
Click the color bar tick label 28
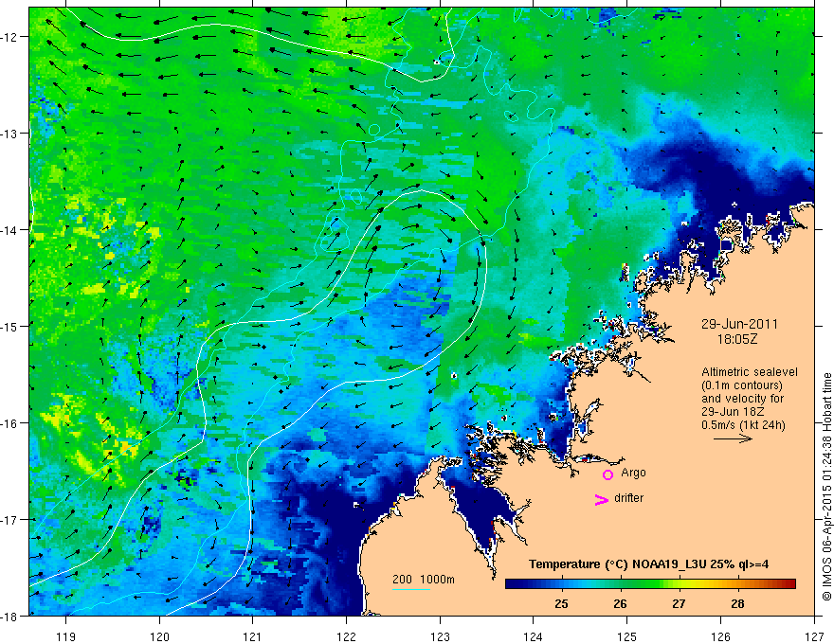pyautogui.click(x=737, y=604)
